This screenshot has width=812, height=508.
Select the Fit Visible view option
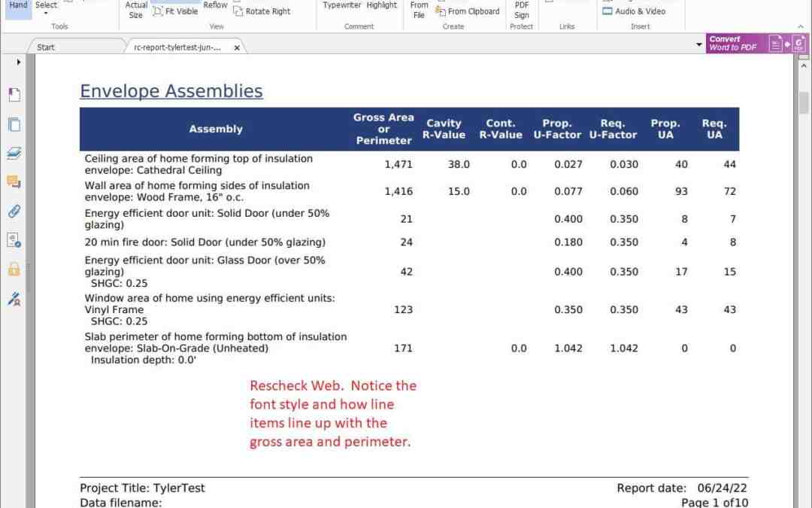175,11
